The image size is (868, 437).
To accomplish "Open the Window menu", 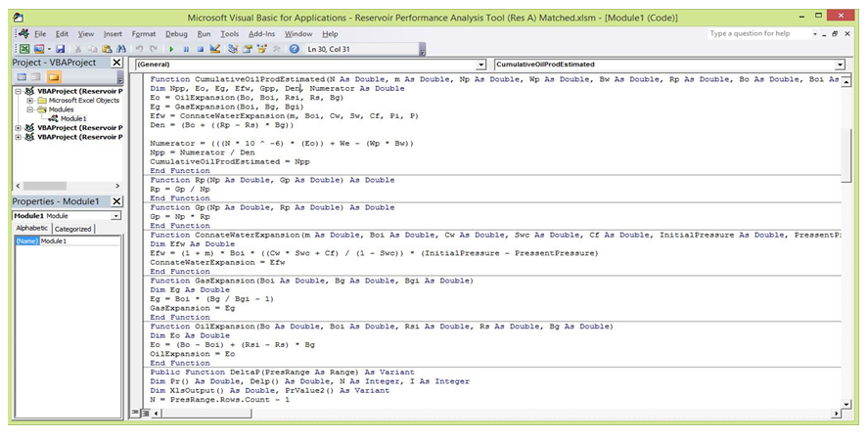I will (298, 34).
